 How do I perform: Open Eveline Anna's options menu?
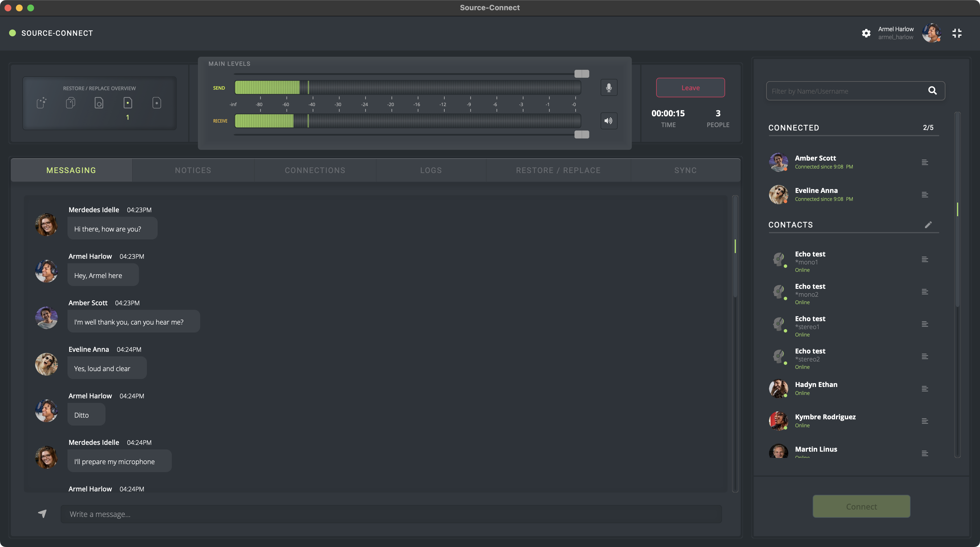pos(925,195)
